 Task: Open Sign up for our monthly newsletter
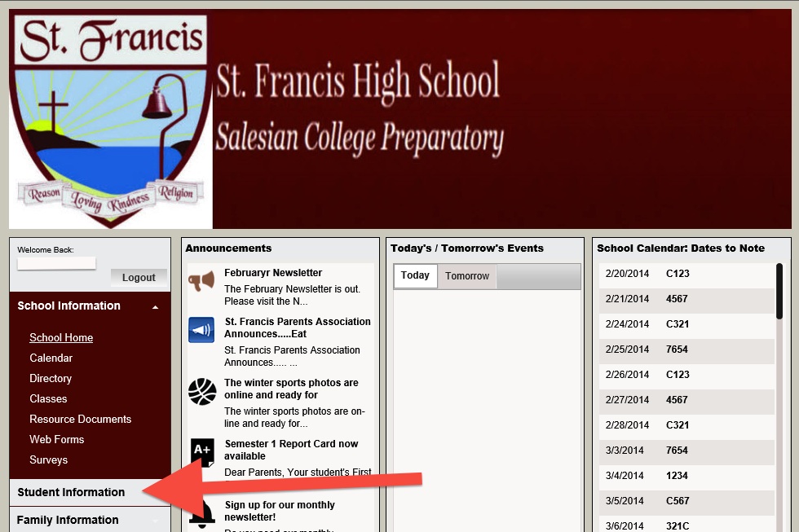click(280, 511)
